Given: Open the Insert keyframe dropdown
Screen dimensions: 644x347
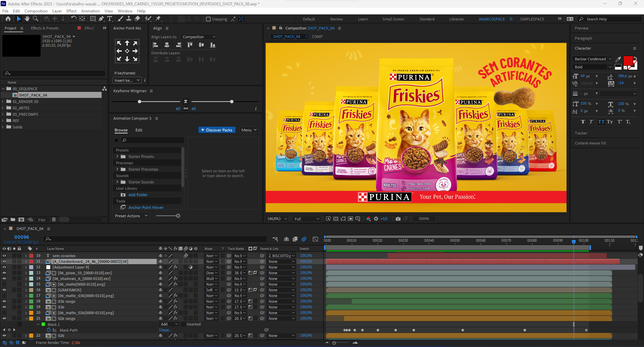Looking at the screenshot, I should pyautogui.click(x=127, y=80).
